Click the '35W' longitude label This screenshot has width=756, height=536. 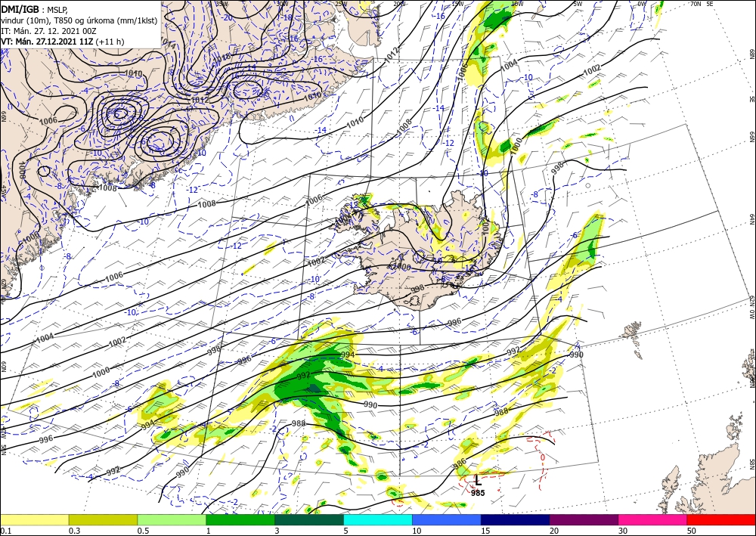tap(222, 4)
